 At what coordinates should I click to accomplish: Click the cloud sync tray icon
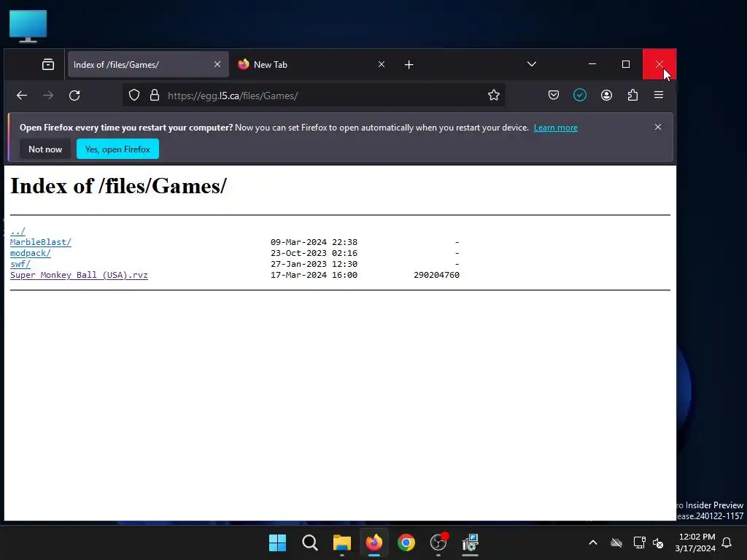pos(616,542)
